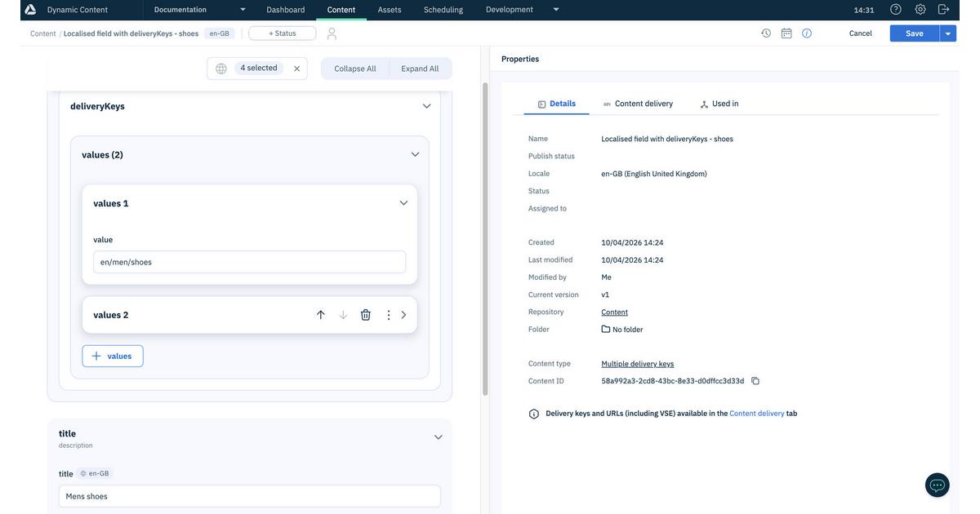Click the Save button
This screenshot has height=514, width=980.
click(x=915, y=33)
